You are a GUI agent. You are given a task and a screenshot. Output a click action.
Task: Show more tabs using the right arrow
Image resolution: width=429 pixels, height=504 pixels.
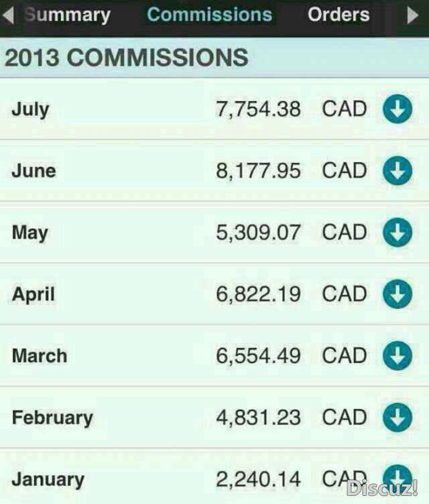click(x=413, y=15)
